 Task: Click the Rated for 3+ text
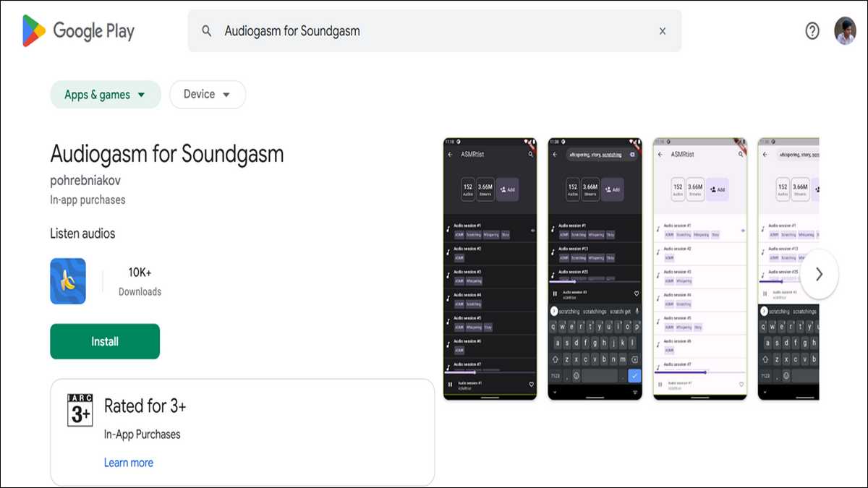[145, 406]
